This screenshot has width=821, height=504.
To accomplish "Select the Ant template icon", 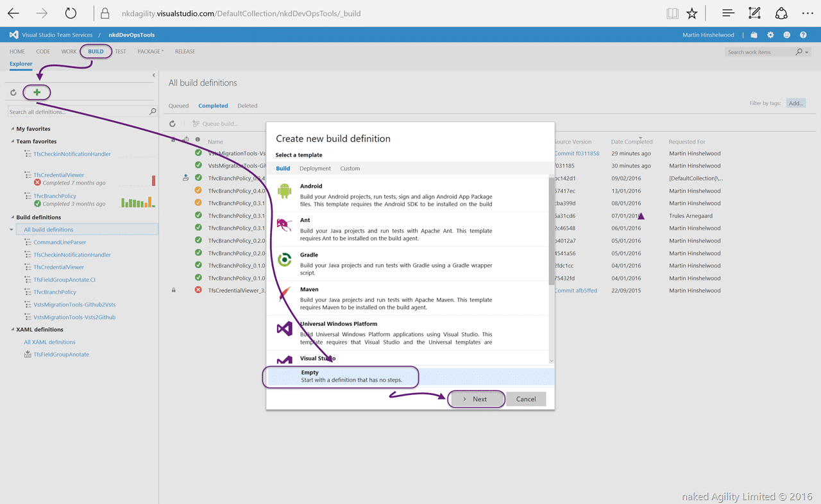I will pos(284,225).
